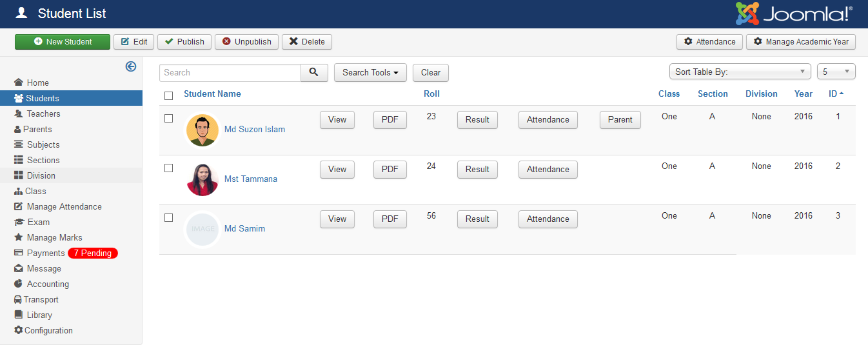Image resolution: width=868 pixels, height=356 pixels.
Task: Check the select-all checkbox in table header
Action: [169, 95]
